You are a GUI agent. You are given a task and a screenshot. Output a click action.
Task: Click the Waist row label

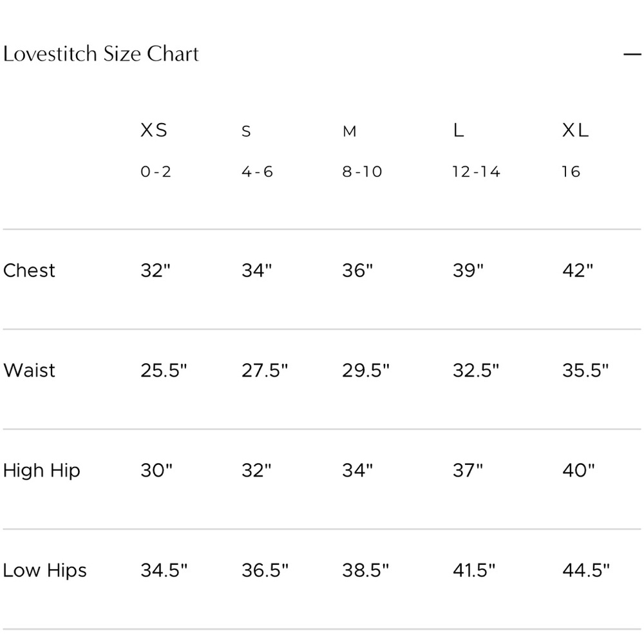pos(29,370)
